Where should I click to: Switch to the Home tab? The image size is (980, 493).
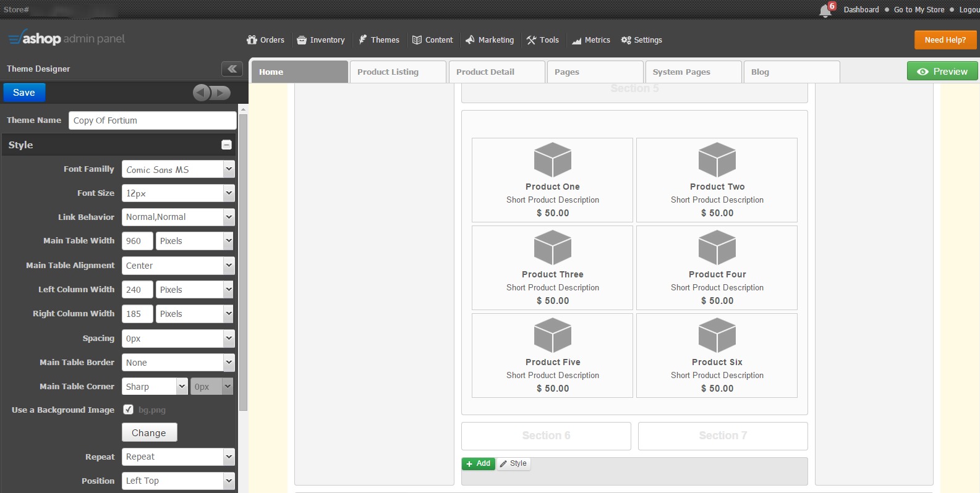300,72
